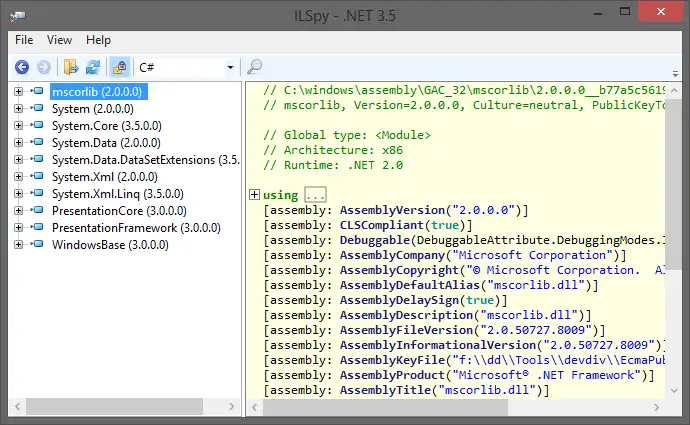Expand the System.Xml.Linq node

tap(18, 193)
